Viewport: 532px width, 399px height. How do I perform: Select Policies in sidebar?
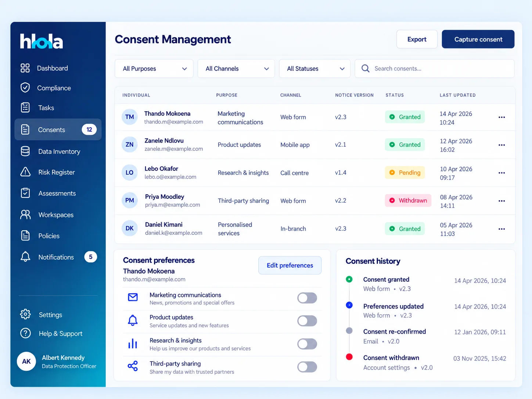pyautogui.click(x=49, y=236)
